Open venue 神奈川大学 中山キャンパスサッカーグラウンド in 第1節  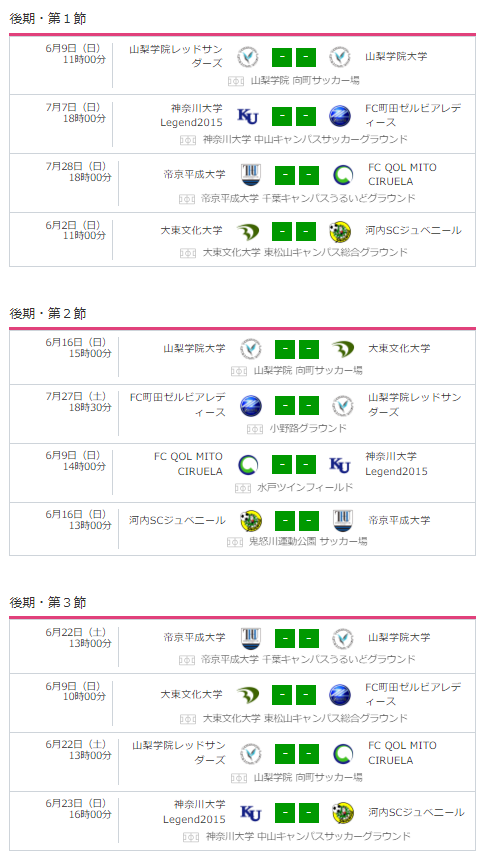point(305,139)
